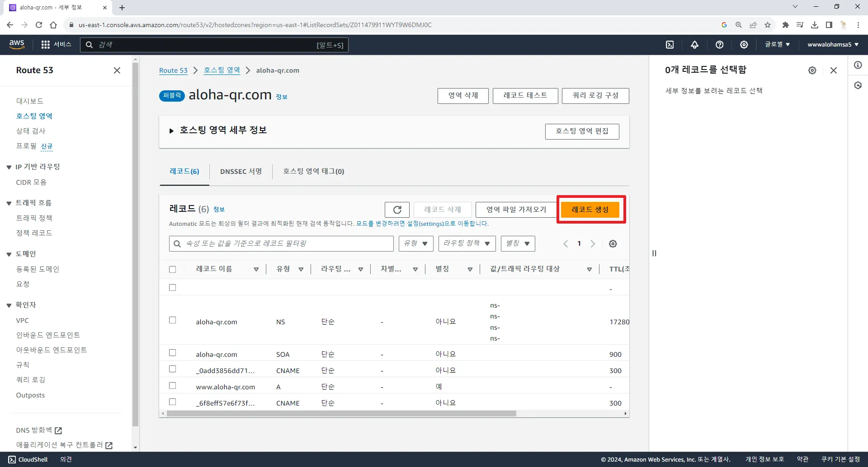
Task: Open the 라우팅 정책 filter dropdown
Action: click(467, 244)
